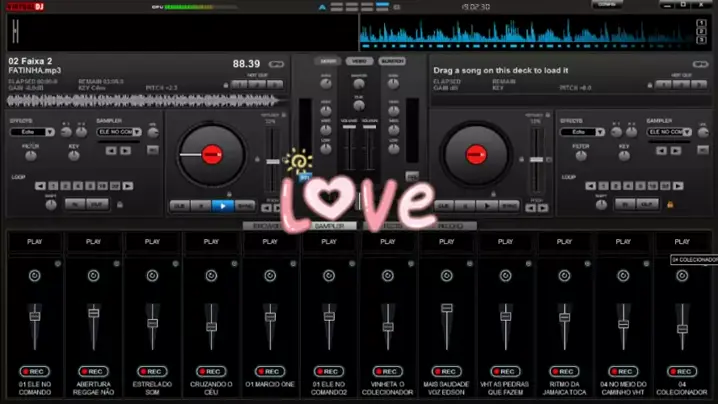Start playback on the left deck

pyautogui.click(x=223, y=206)
